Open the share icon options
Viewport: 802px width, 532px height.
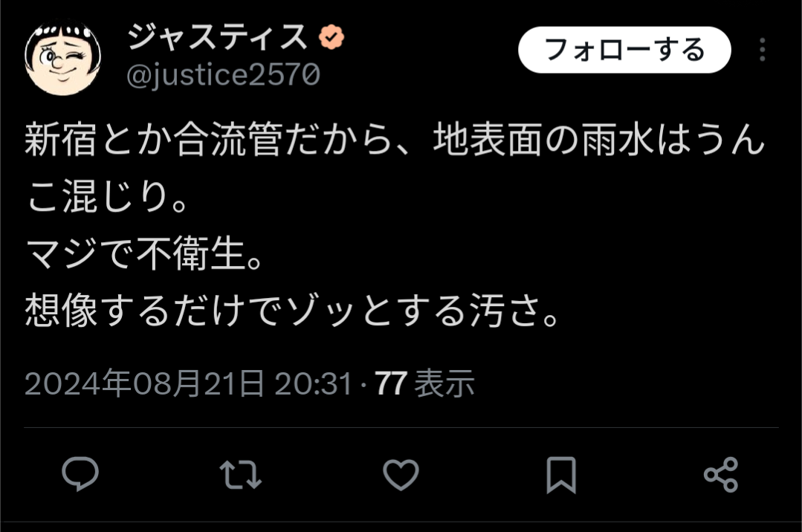point(721,475)
